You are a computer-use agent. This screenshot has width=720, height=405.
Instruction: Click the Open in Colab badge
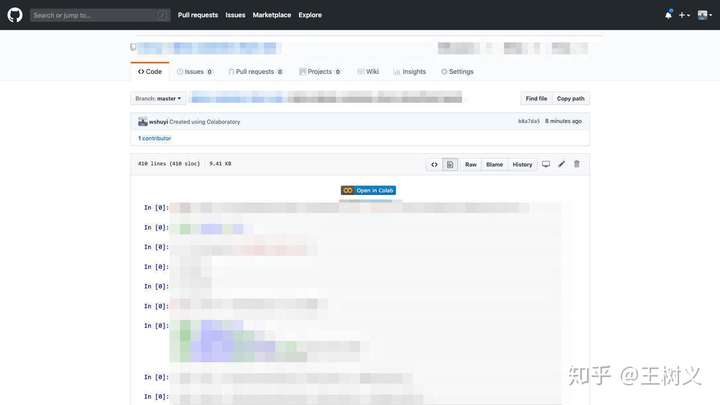pos(368,190)
